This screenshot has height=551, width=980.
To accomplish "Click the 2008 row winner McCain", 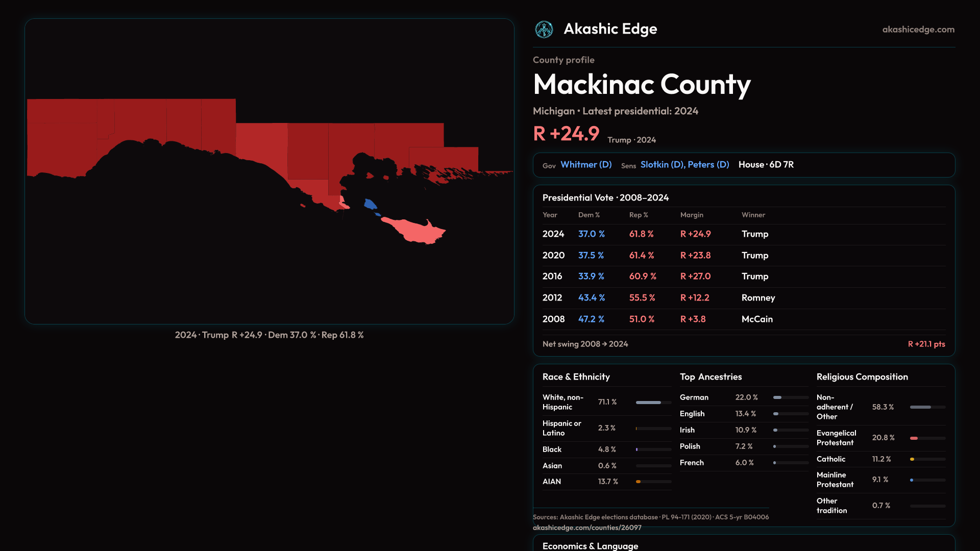I will [x=756, y=319].
